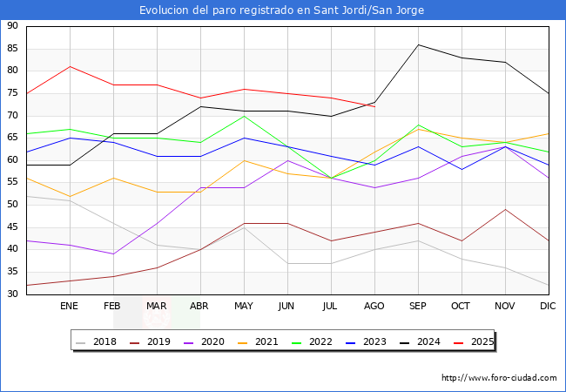Click the 2023 blue line point at OCT
Image resolution: width=566 pixels, height=392 pixels.
462,169
